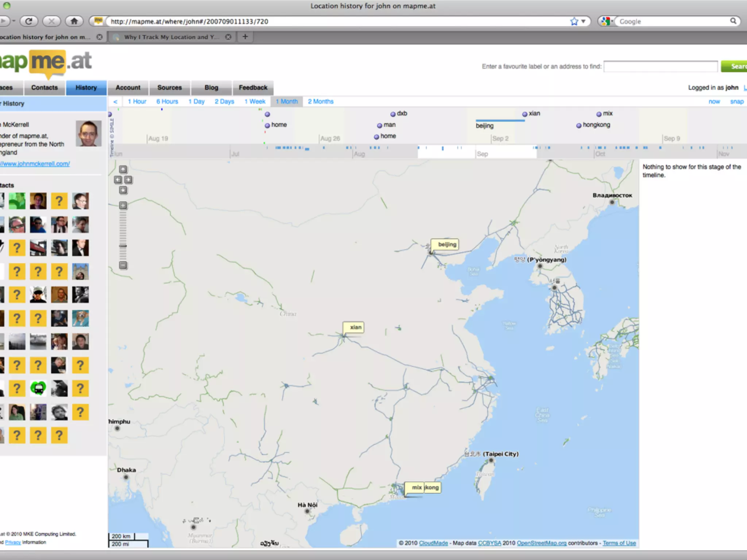747x560 pixels.
Task: Zoom in the map with plus button
Action: click(x=123, y=205)
